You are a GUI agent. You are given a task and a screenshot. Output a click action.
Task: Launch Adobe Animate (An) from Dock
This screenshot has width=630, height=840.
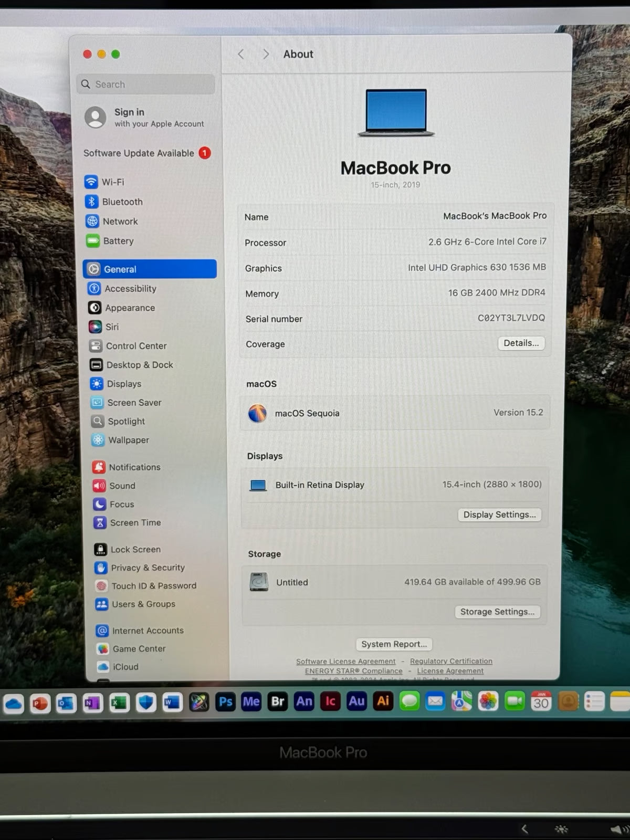pyautogui.click(x=304, y=701)
